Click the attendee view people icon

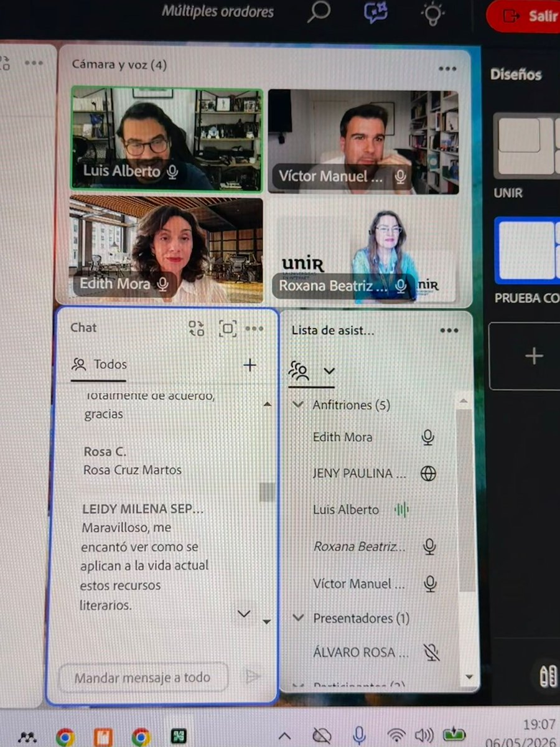pos(299,372)
